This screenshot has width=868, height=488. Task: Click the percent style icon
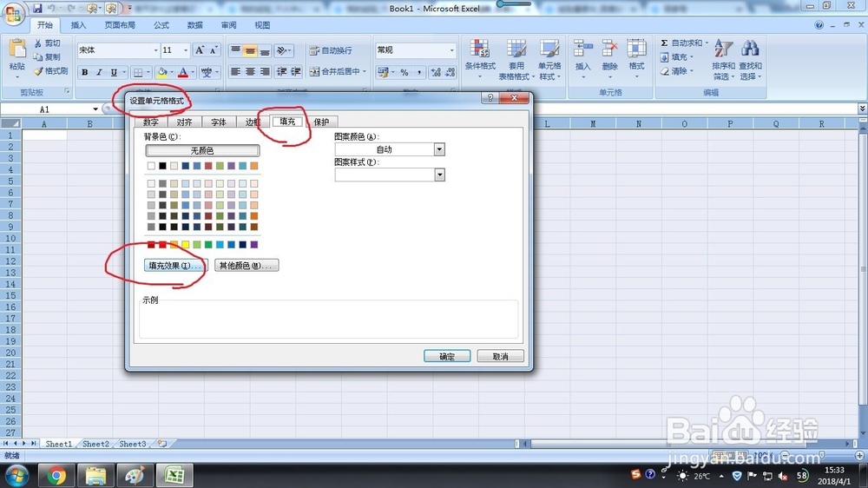404,72
